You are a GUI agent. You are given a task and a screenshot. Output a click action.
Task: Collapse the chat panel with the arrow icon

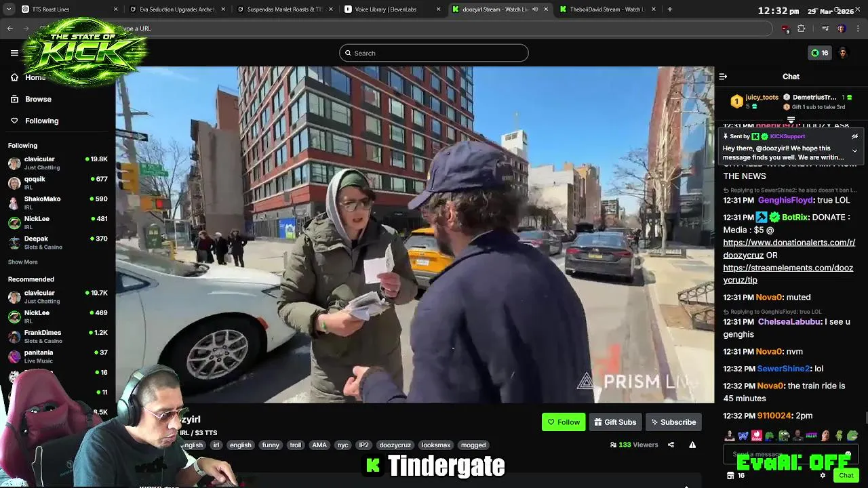tap(723, 77)
